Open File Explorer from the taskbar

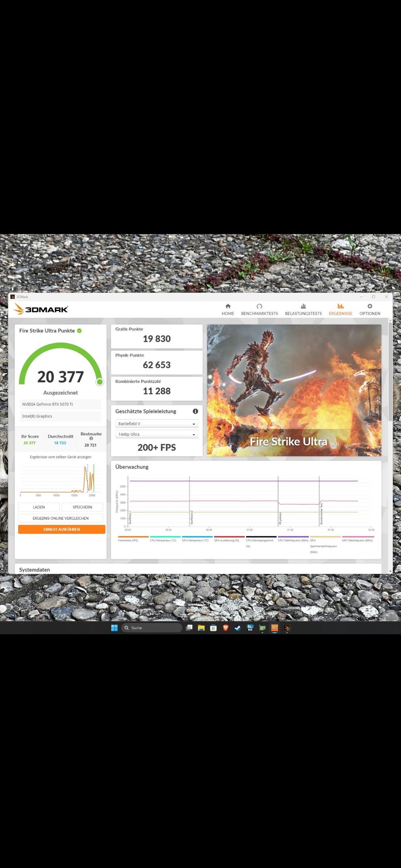click(x=201, y=628)
